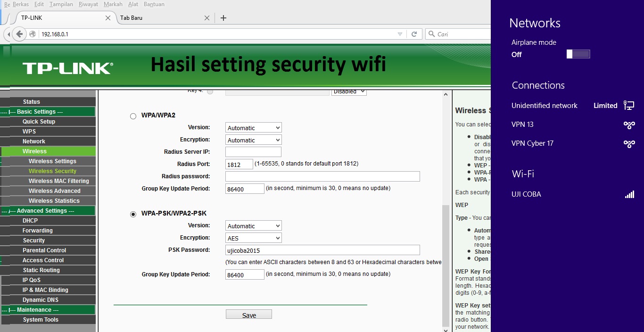This screenshot has height=332, width=644.
Task: Select the WPA-PSK/WPA2-PSK radio button
Action: click(x=133, y=214)
